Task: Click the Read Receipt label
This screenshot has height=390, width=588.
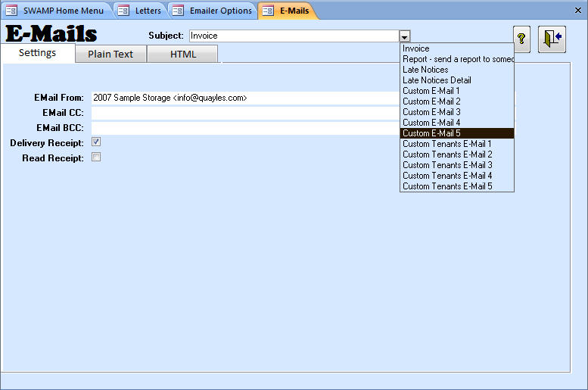Action: (x=53, y=158)
